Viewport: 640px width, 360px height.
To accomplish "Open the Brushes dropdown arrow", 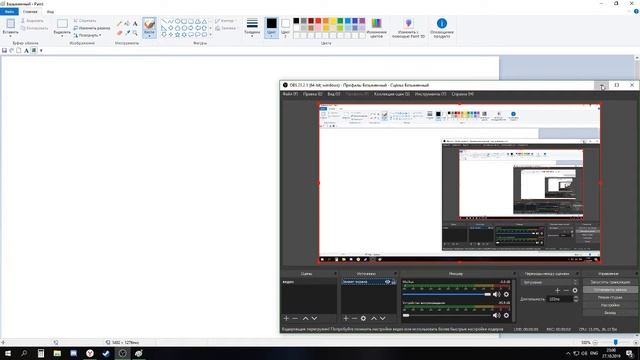I will point(149,36).
